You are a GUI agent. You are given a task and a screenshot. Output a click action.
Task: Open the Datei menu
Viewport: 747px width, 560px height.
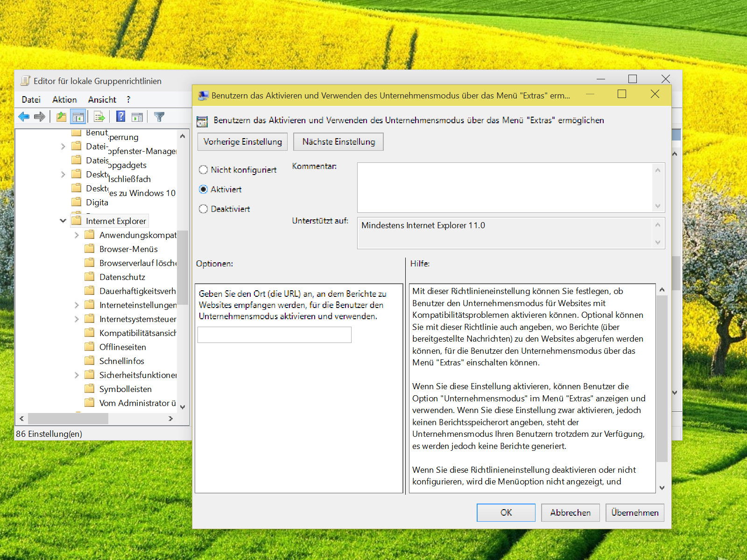coord(31,99)
